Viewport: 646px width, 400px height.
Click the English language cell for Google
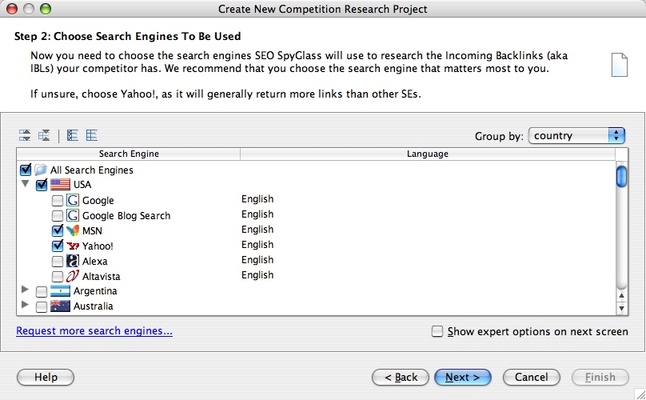(x=257, y=199)
